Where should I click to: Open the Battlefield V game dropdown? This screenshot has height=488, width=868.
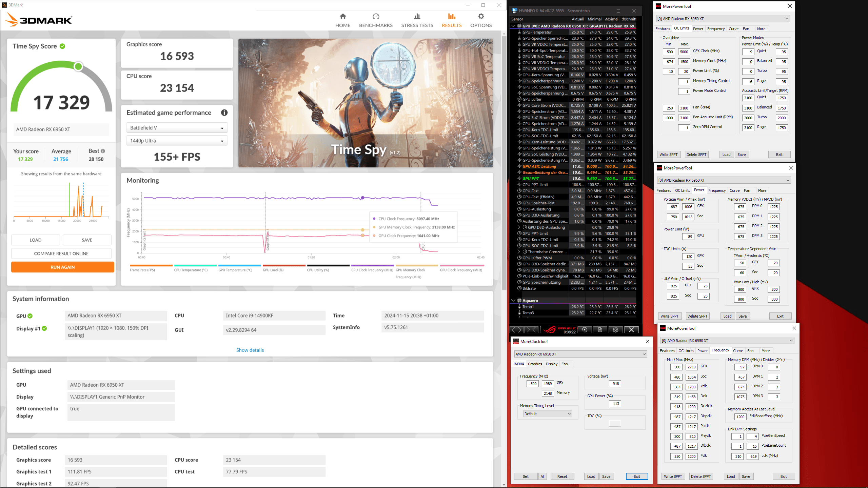click(177, 128)
